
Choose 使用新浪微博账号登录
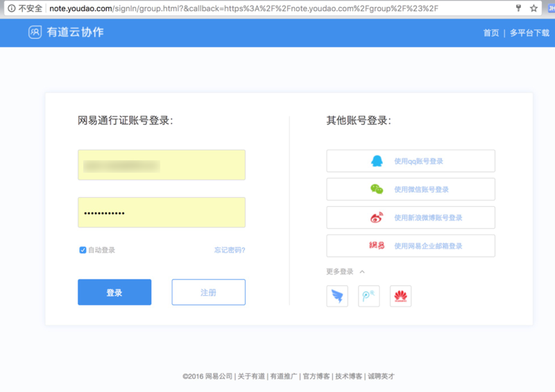(411, 217)
